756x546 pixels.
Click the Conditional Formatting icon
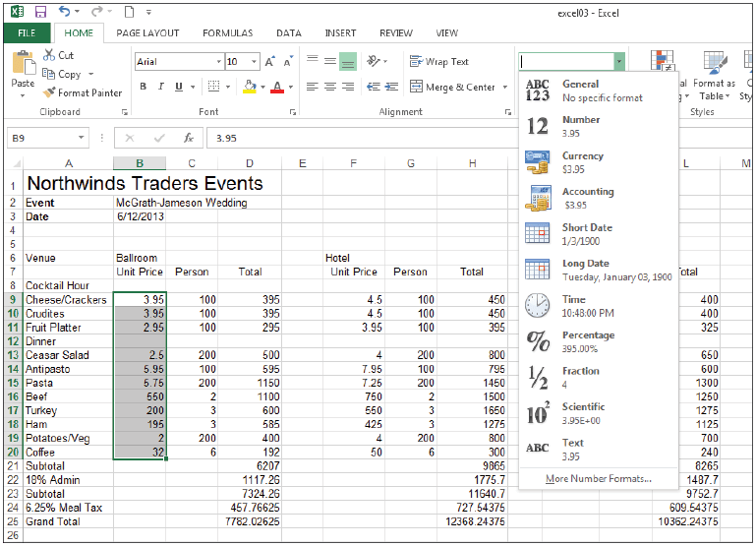(663, 61)
